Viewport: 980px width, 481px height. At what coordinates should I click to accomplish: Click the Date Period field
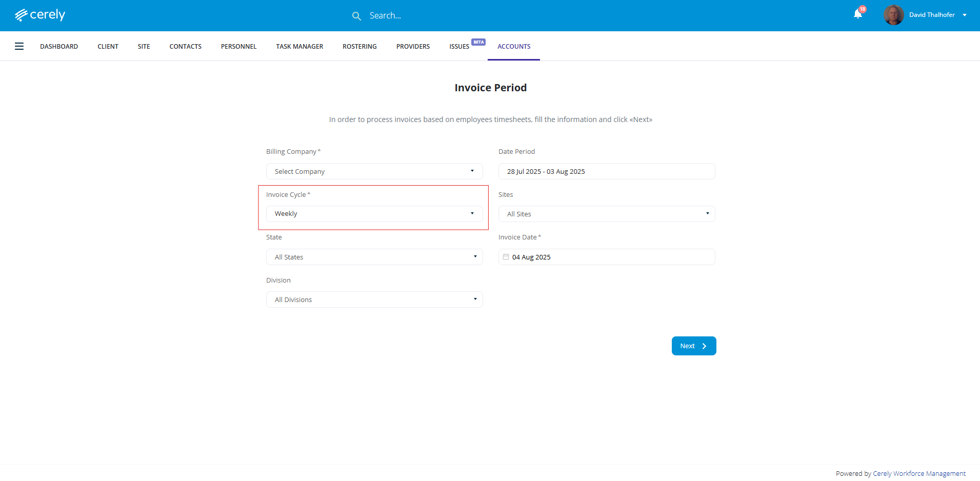coord(607,171)
